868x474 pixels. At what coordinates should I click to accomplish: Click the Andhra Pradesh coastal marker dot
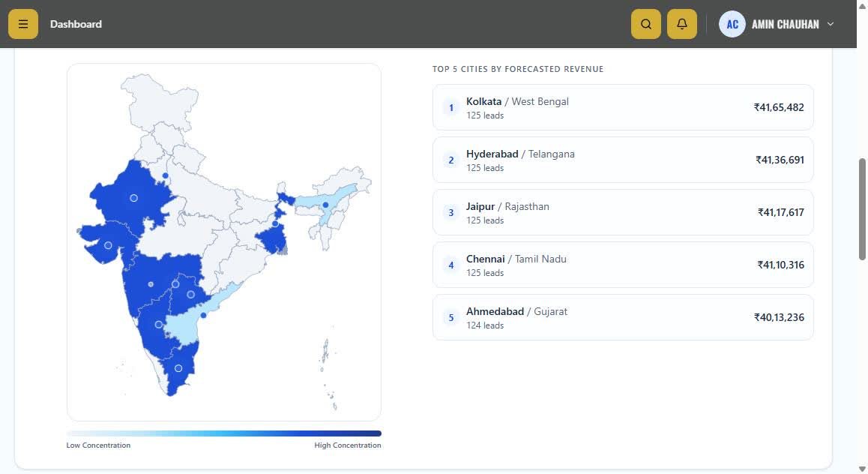point(203,316)
